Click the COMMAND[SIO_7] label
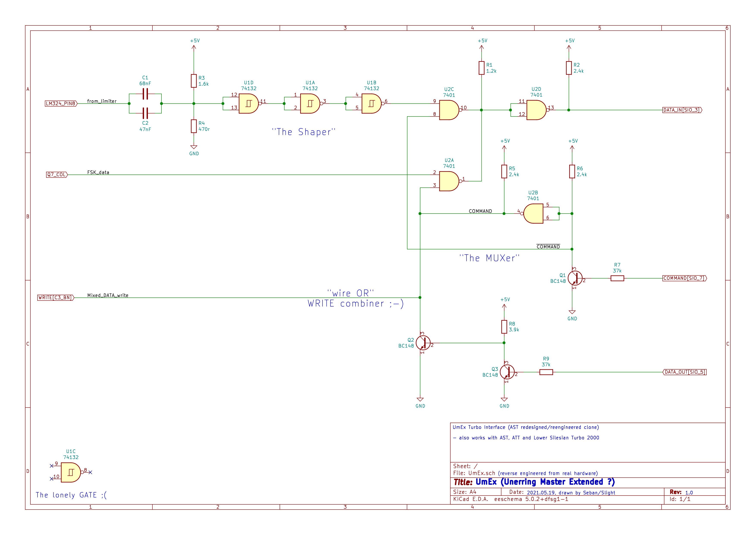Screen dimensions: 756x535 (x=685, y=278)
